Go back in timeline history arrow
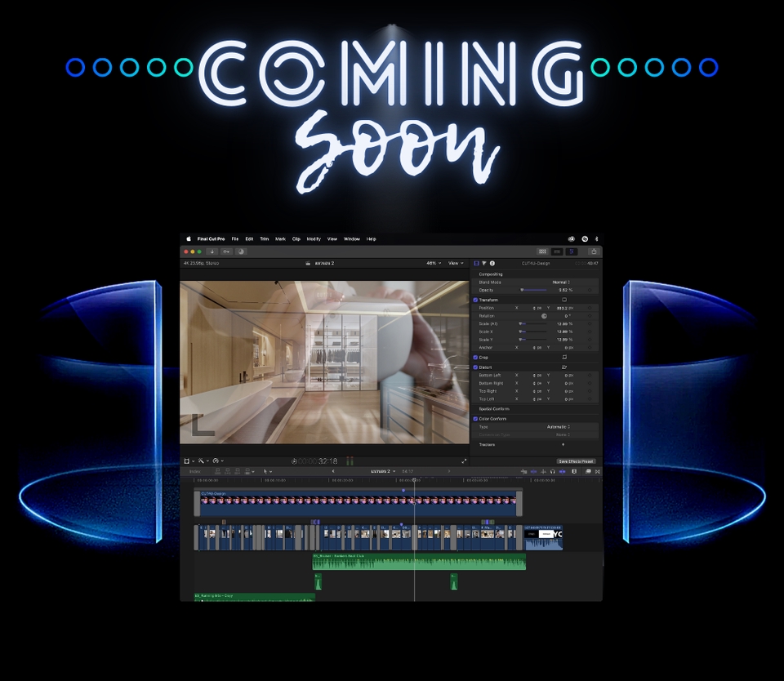 (333, 471)
